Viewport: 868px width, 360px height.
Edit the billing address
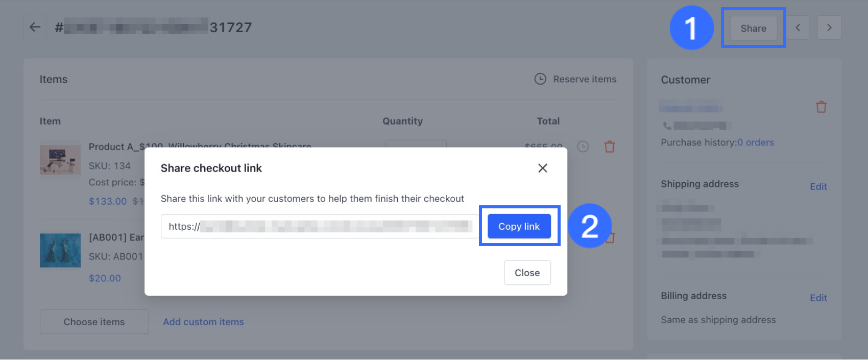818,298
